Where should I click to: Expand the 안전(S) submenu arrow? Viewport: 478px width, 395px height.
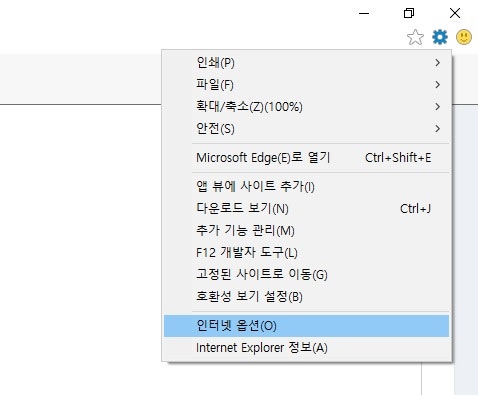[x=438, y=128]
